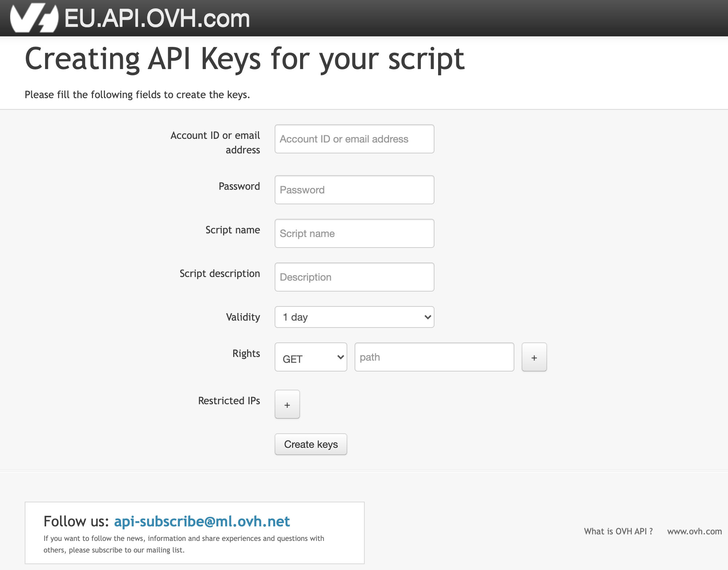The image size is (728, 570).
Task: Focus the Account ID or email address field
Action: coord(354,139)
